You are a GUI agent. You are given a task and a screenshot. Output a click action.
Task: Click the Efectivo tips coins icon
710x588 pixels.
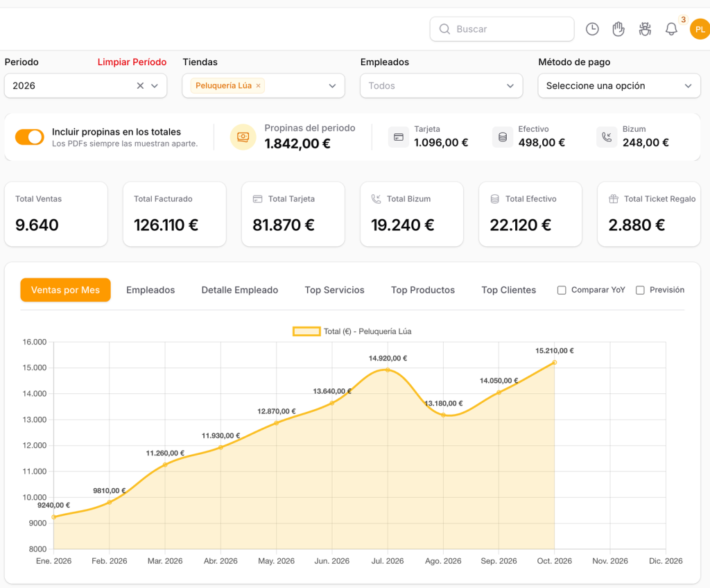coord(503,137)
